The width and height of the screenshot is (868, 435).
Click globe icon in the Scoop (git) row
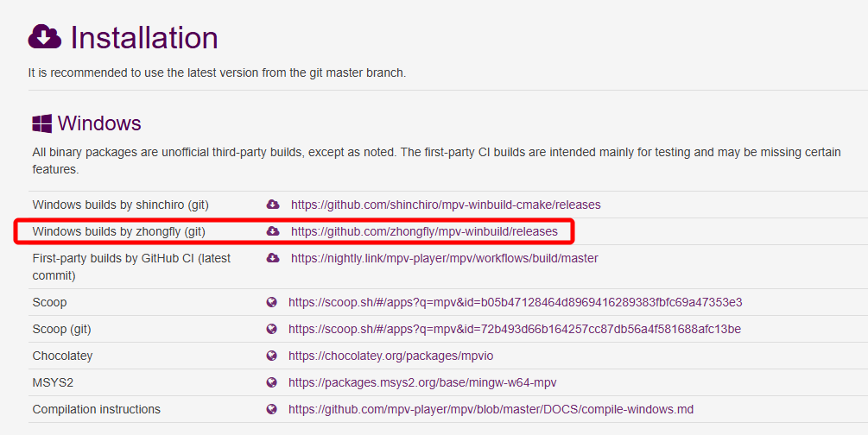pyautogui.click(x=272, y=329)
